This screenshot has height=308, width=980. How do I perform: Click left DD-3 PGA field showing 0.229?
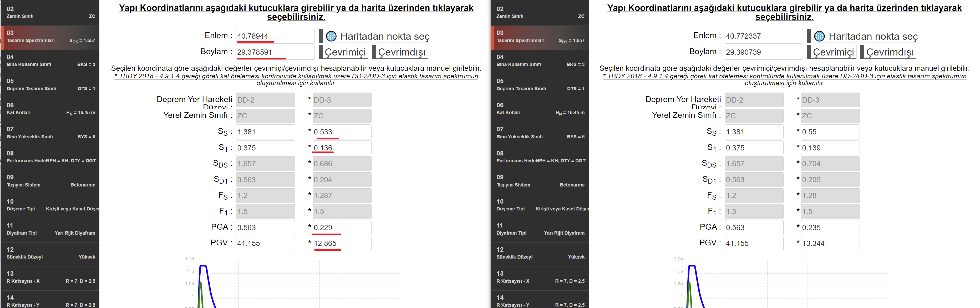point(342,228)
